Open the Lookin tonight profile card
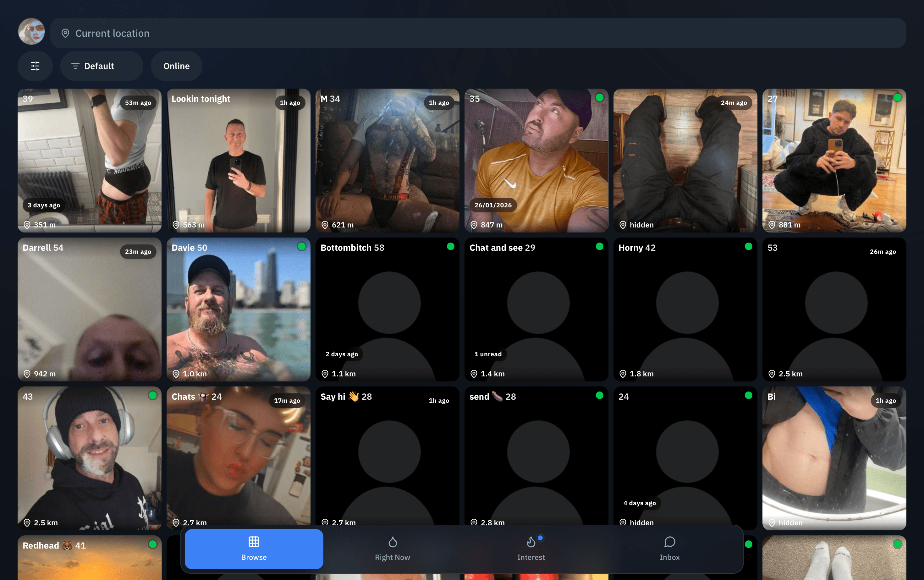The image size is (924, 580). pos(238,160)
